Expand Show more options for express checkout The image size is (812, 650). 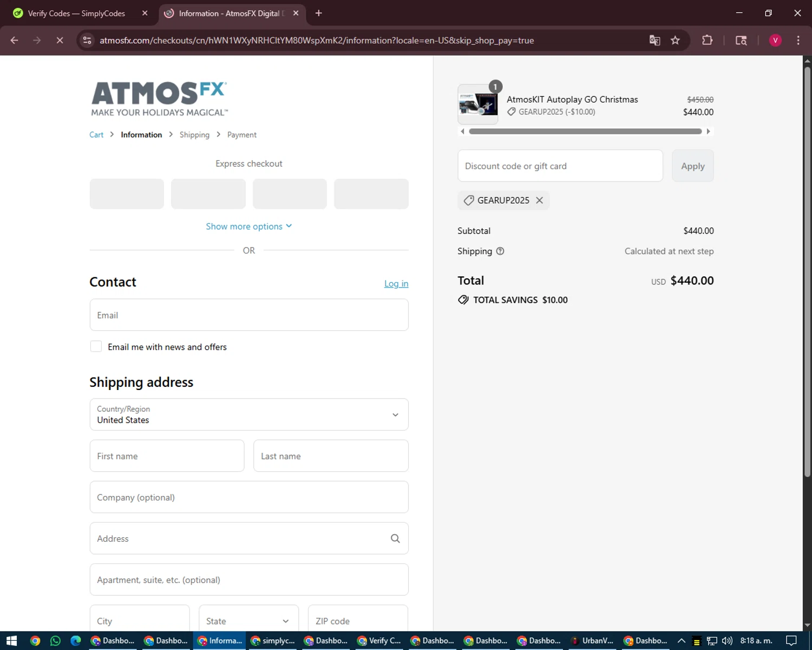pyautogui.click(x=249, y=226)
